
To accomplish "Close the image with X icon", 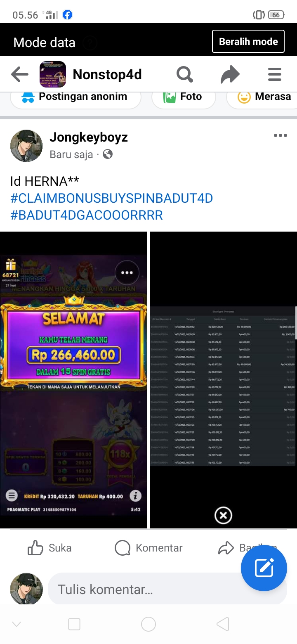I will [223, 515].
